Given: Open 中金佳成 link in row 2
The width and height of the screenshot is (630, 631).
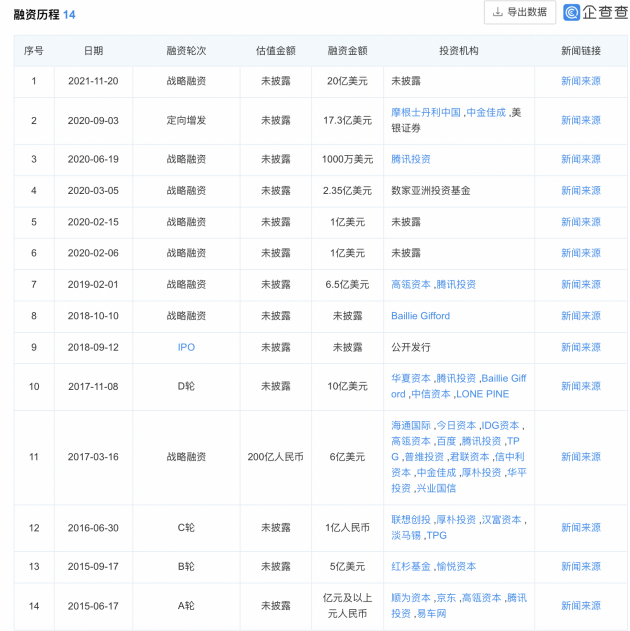Looking at the screenshot, I should (x=486, y=113).
